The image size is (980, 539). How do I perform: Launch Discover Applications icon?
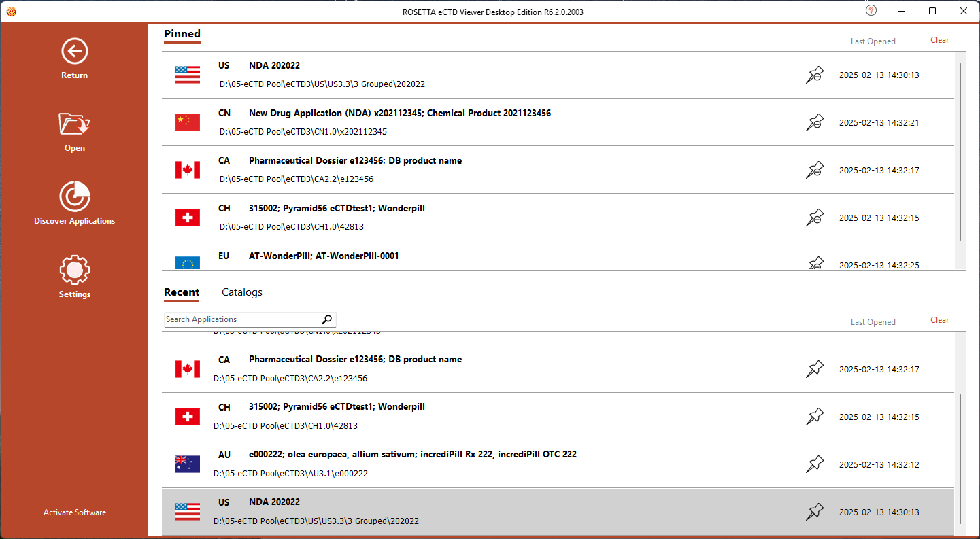click(74, 196)
